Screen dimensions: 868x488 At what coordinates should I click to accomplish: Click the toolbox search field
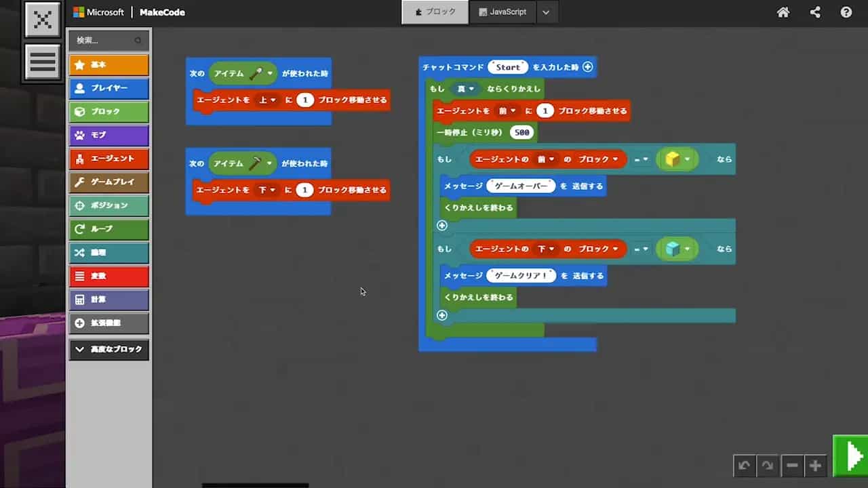105,41
